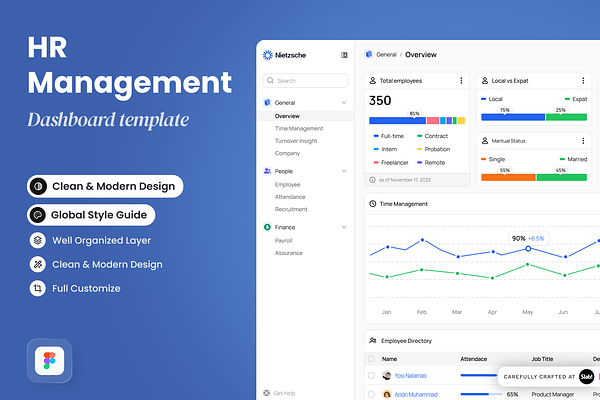Click the Slab black circle logo
This screenshot has width=600, height=400.
(586, 377)
